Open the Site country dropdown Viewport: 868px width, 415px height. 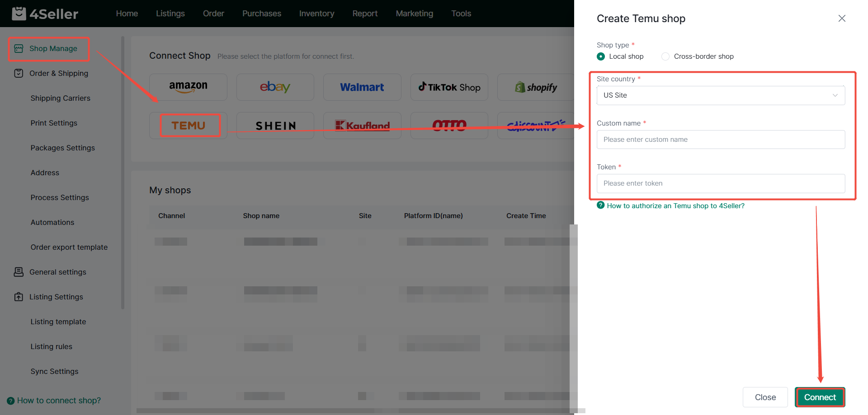721,95
